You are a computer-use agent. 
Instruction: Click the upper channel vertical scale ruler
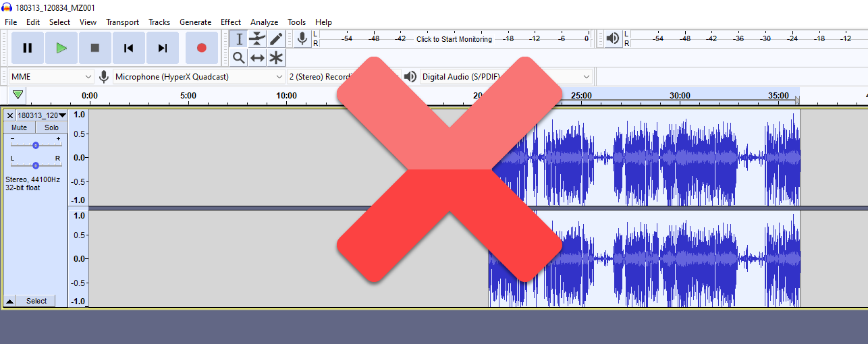(x=78, y=157)
